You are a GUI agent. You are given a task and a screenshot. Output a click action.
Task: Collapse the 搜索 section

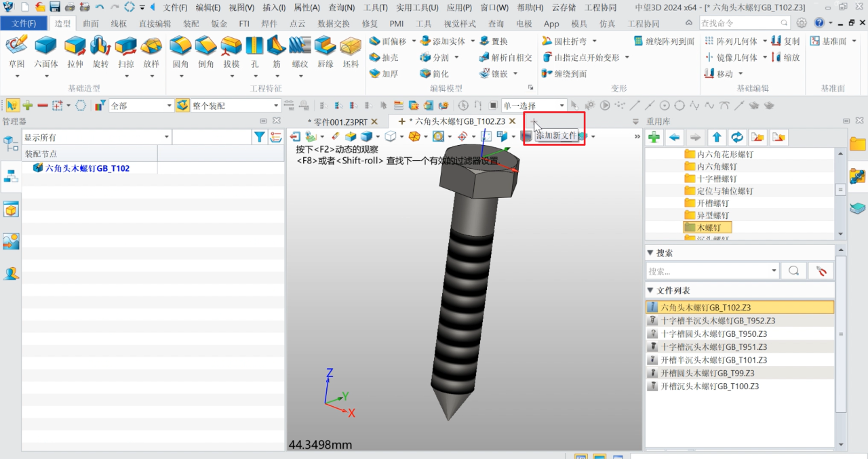(651, 253)
